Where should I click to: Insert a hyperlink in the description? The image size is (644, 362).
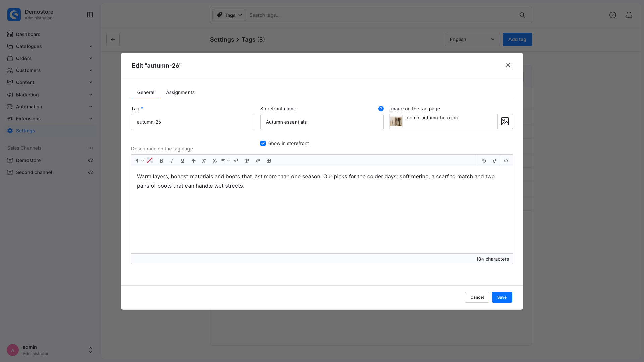pyautogui.click(x=258, y=161)
